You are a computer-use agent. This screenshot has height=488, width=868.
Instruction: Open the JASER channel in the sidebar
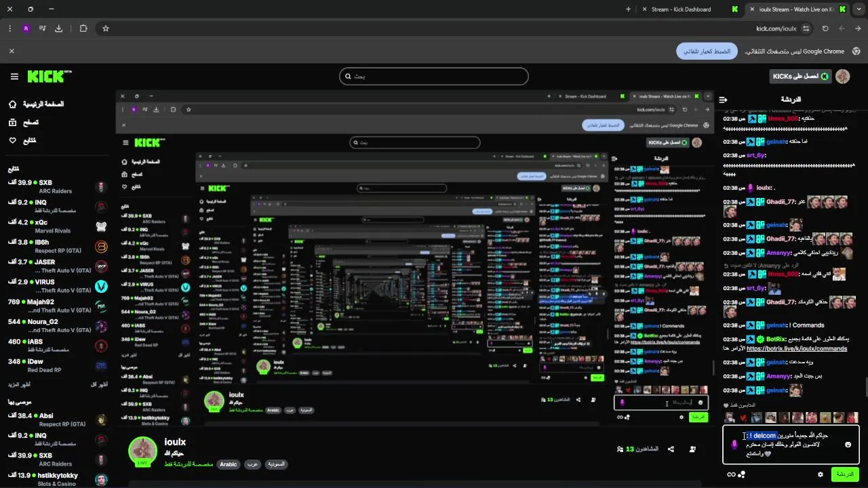click(x=58, y=266)
